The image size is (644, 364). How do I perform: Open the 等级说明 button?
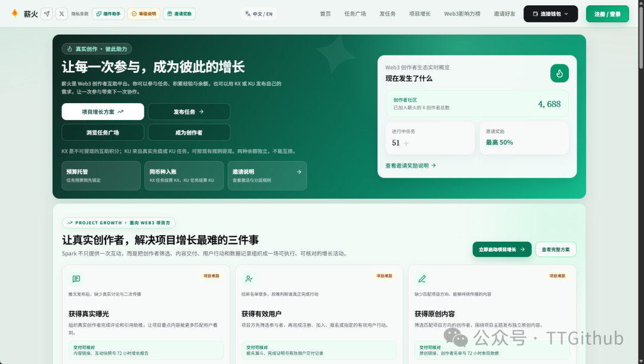click(x=144, y=14)
